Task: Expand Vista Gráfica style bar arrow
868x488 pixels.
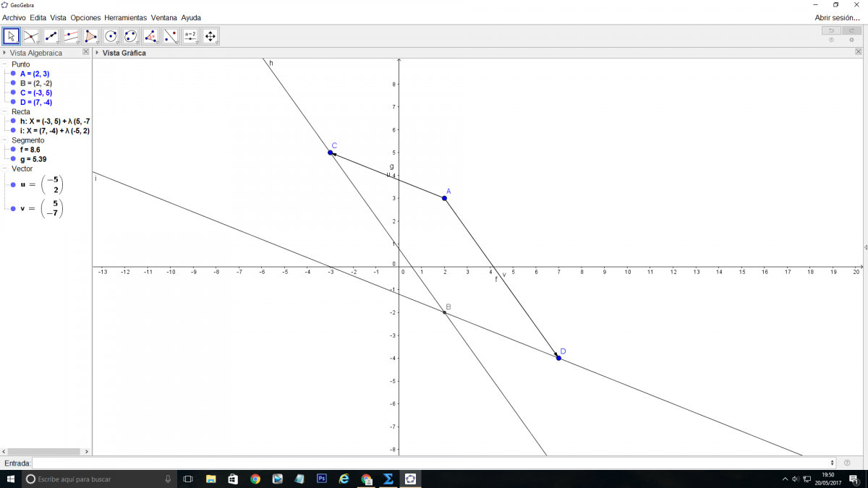Action: [97, 53]
